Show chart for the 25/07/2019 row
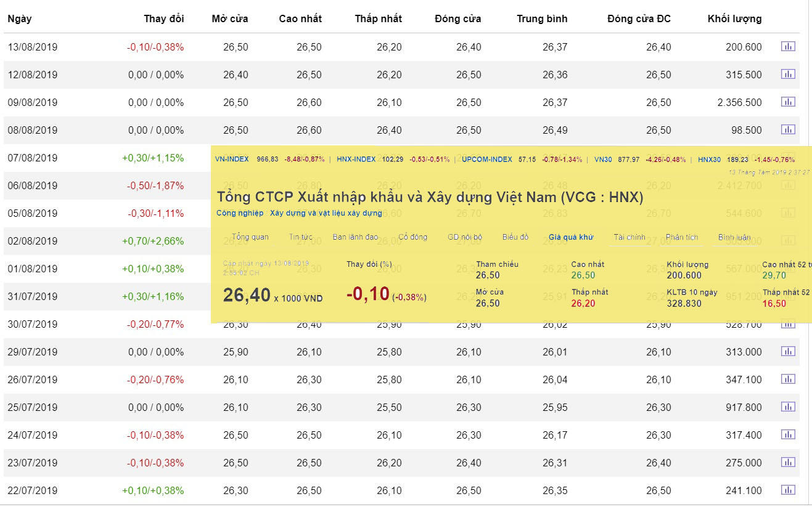This screenshot has width=812, height=507. 788,407
